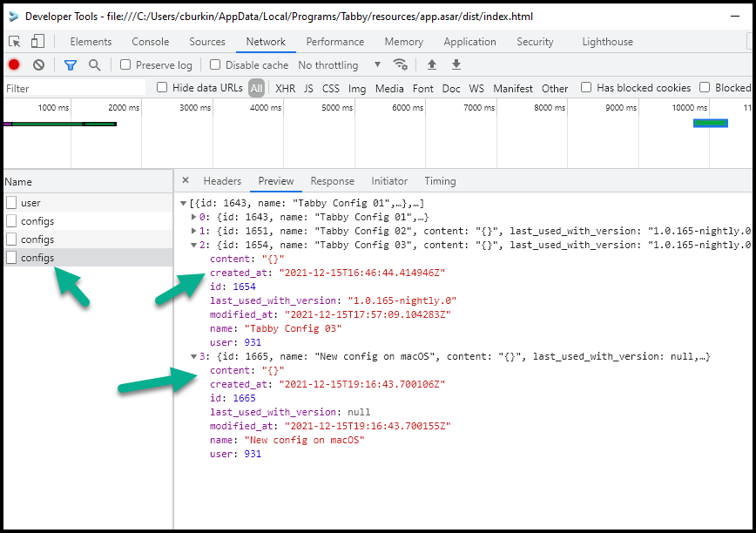Filter requests by Other type
The image size is (756, 533).
[x=555, y=88]
